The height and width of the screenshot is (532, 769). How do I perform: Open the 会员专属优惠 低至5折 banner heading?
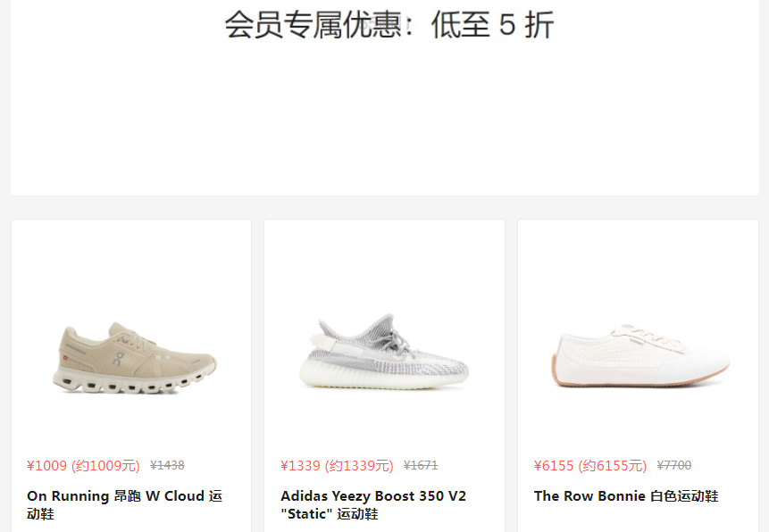pos(389,24)
